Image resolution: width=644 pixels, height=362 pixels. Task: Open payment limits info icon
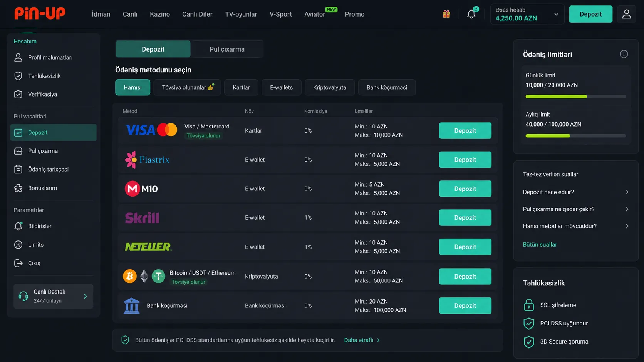624,54
